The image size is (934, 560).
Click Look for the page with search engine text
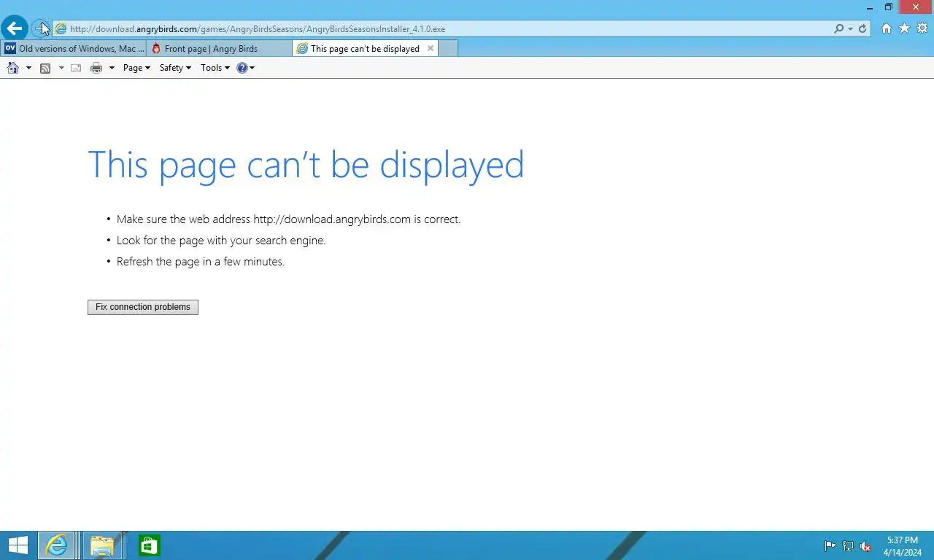tap(221, 241)
